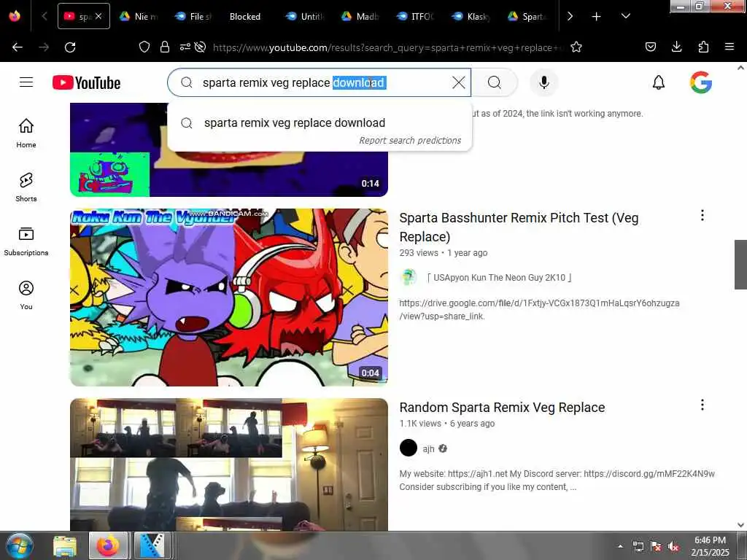Switch to the 'Spart' Google Drive tab
Viewport: 747px width, 560px height.
(x=527, y=16)
